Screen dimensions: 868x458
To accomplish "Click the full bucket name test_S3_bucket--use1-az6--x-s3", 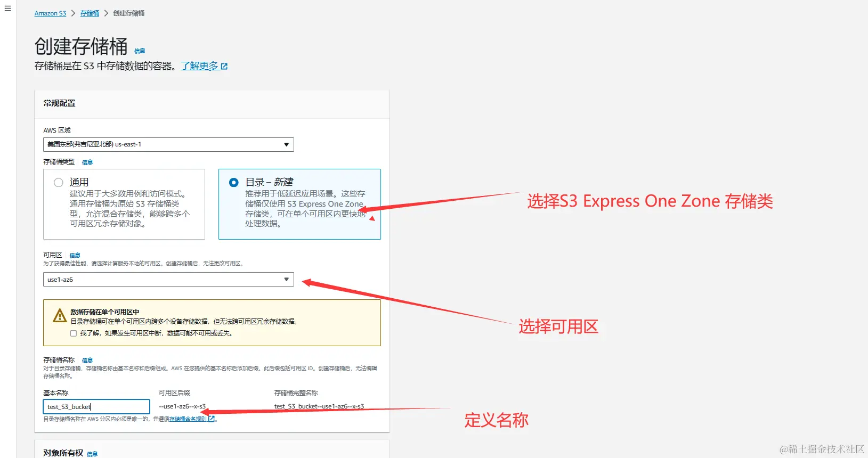I will (x=319, y=406).
